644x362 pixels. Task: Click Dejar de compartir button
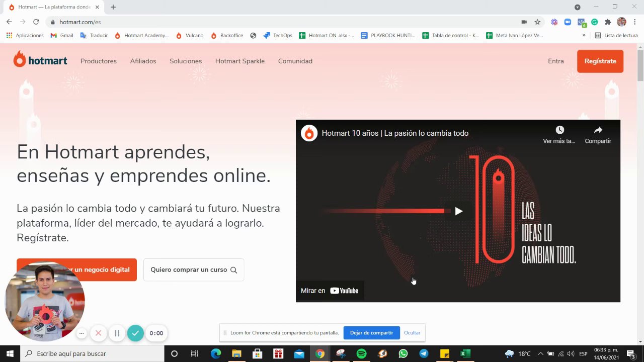[x=372, y=333]
